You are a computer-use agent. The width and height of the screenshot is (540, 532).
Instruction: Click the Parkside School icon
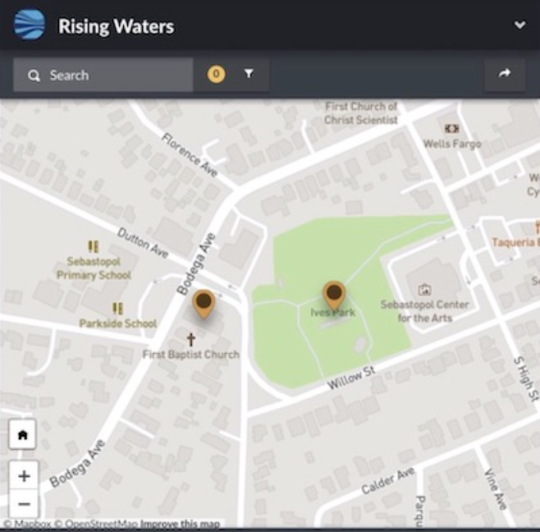[x=117, y=309]
